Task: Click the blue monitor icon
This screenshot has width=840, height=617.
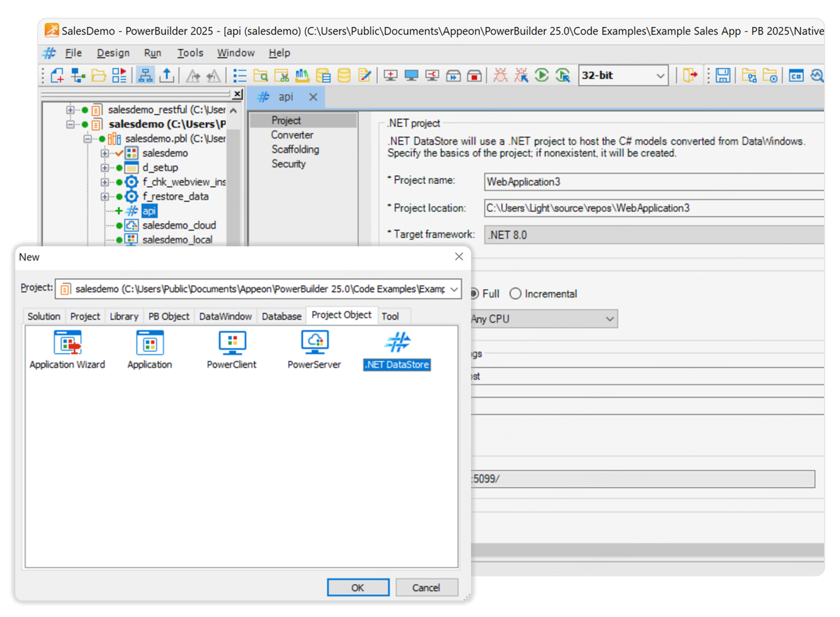Action: point(411,75)
